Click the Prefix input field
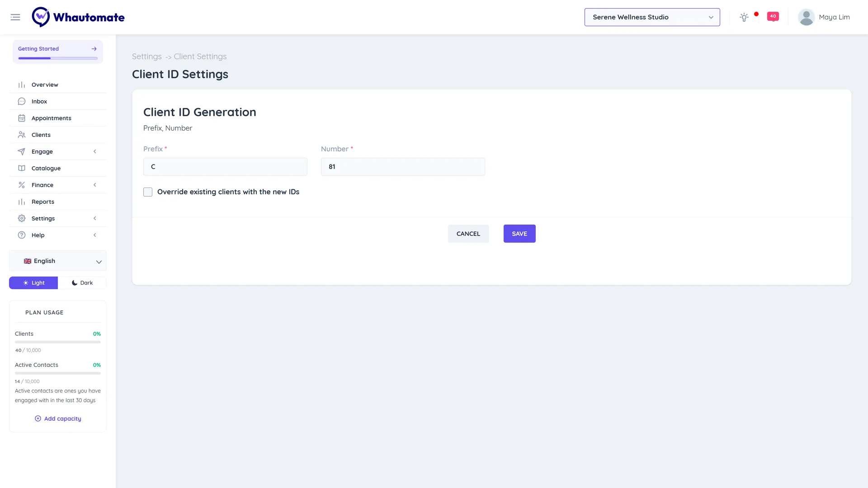 click(225, 167)
